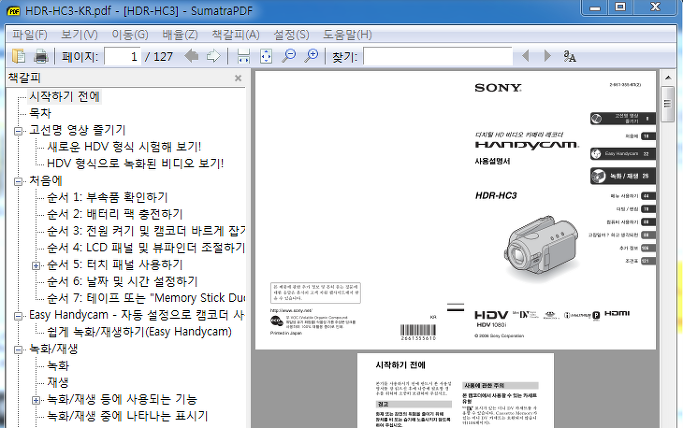Go to previous page with the left arrow
This screenshot has width=683, height=428.
[x=191, y=56]
